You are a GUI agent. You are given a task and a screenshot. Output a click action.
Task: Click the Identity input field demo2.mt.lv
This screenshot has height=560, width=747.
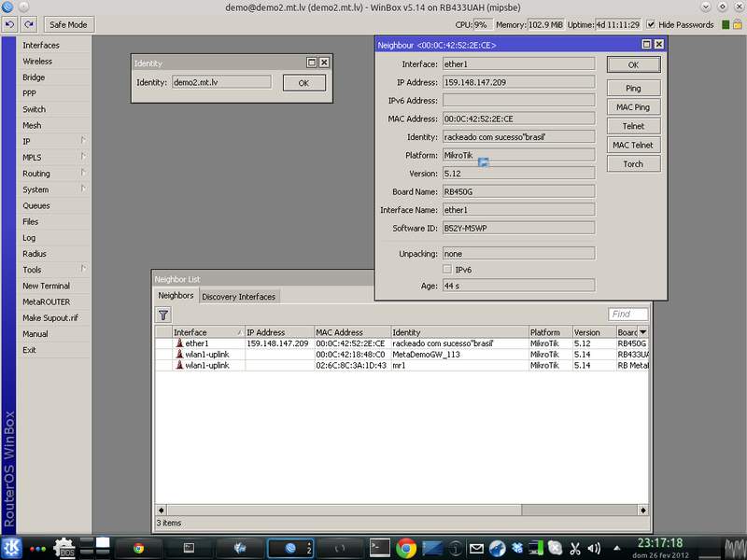(x=221, y=82)
